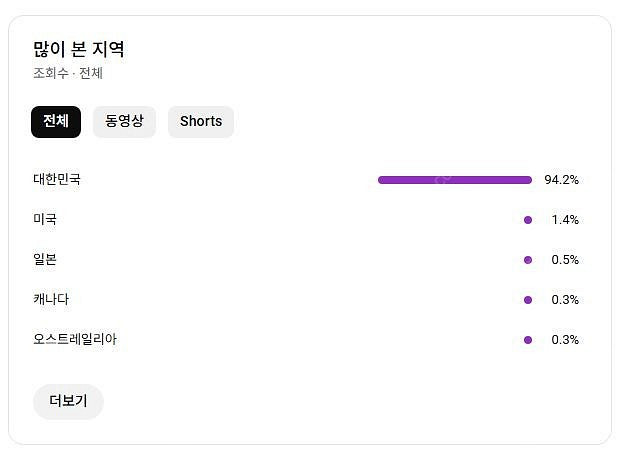Click the 0.3% value for 캐나다

(x=565, y=300)
